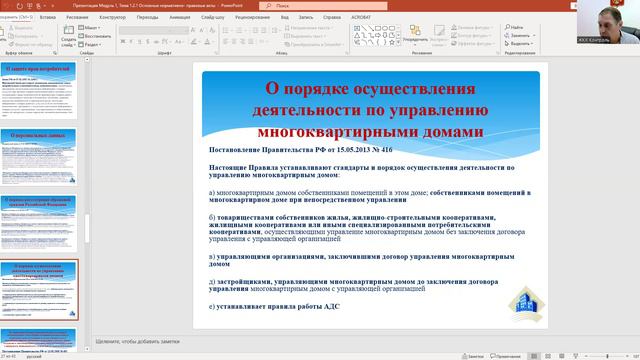This screenshot has width=640, height=360.
Task: Open the Font group dialog launcher
Action: point(216,53)
